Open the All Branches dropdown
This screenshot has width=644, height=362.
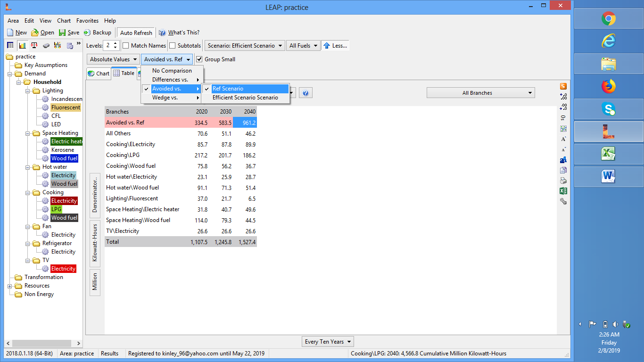coord(481,93)
